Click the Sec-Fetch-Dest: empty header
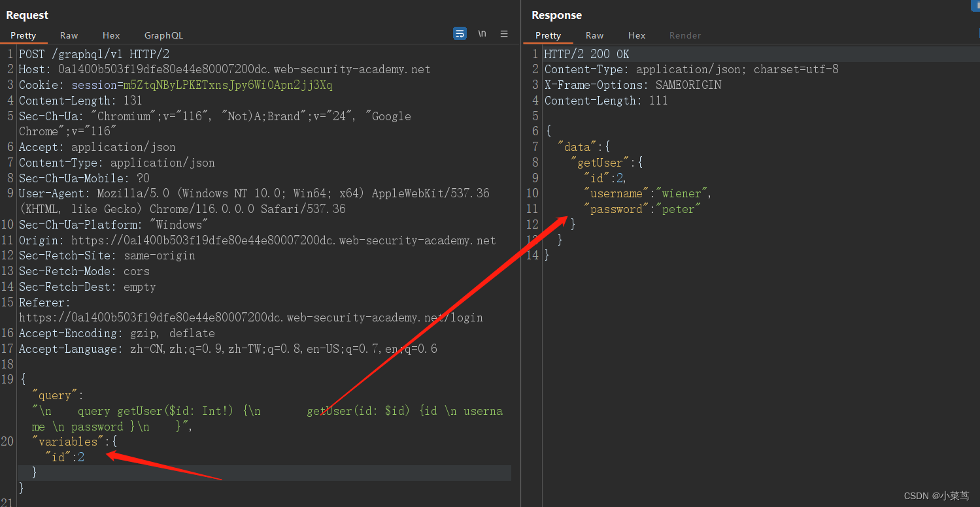Viewport: 980px width, 507px height. 88,287
